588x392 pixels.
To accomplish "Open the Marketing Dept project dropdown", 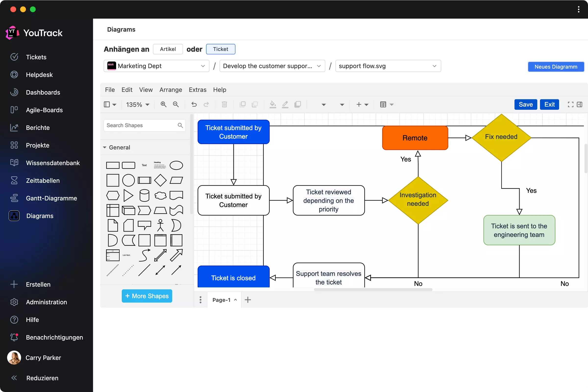I will click(x=156, y=66).
